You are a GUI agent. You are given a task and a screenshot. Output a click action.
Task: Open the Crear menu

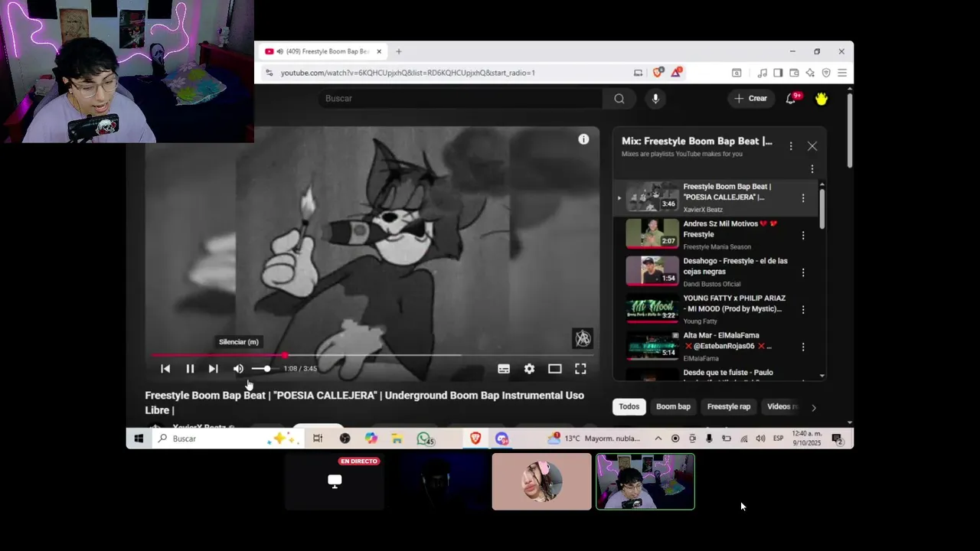[750, 99]
